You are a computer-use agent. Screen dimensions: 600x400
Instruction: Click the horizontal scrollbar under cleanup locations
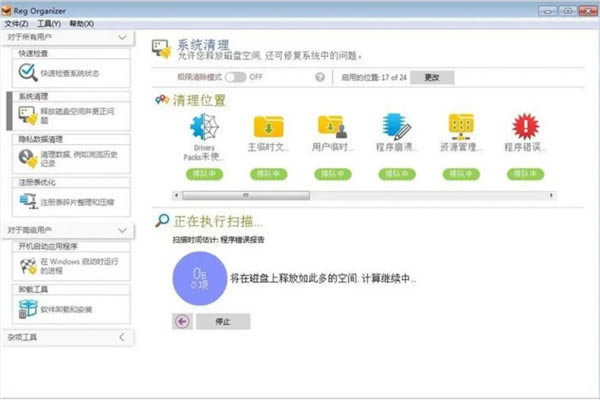tap(364, 196)
